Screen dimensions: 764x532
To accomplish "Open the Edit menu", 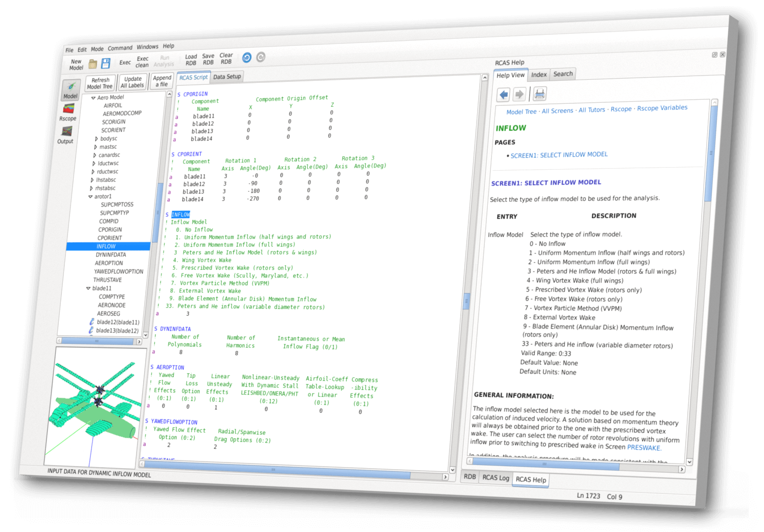I will coord(82,50).
